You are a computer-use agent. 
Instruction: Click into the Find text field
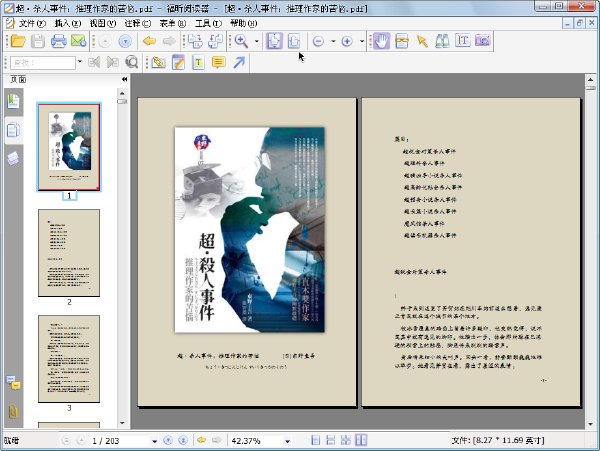click(x=43, y=63)
